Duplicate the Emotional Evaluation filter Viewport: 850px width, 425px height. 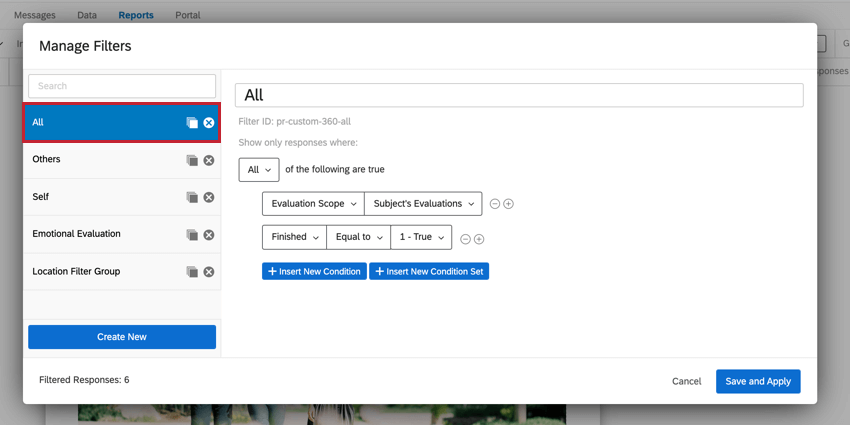[192, 235]
